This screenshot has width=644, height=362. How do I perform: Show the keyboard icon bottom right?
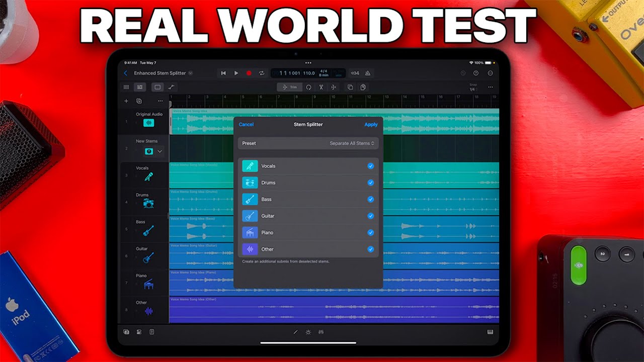pos(490,332)
